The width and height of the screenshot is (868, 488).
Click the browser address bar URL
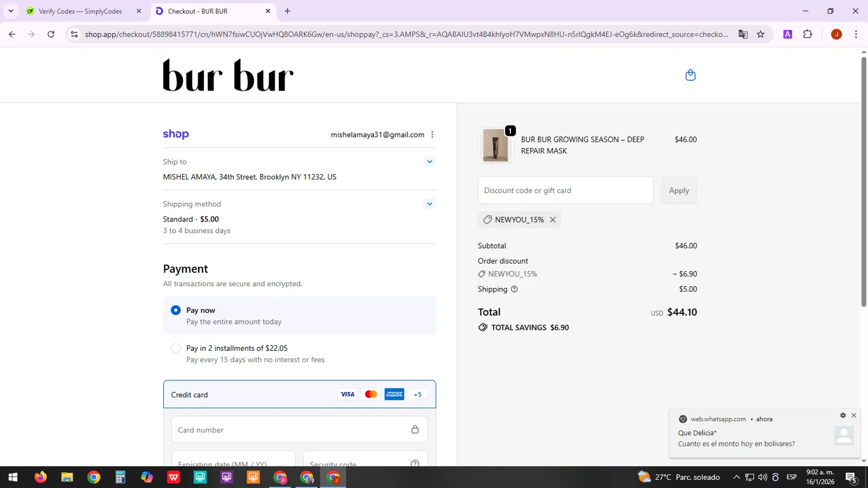(x=406, y=34)
